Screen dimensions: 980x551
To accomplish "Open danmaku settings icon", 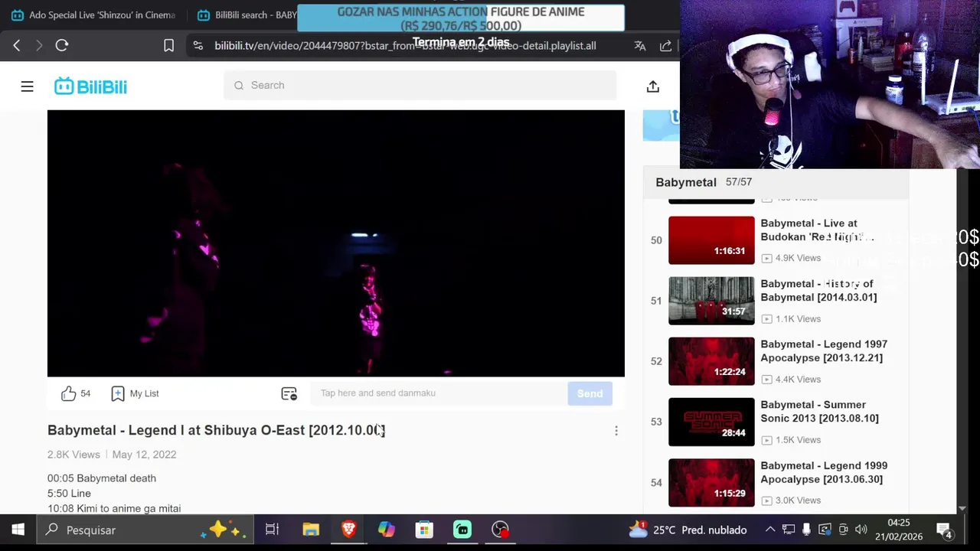I will pyautogui.click(x=289, y=393).
